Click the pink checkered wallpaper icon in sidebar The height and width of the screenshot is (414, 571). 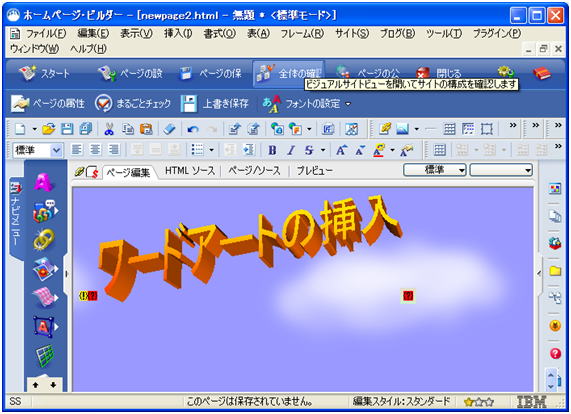tap(44, 297)
